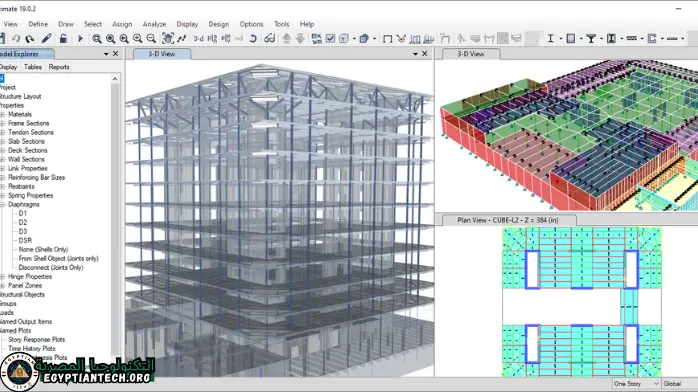Image resolution: width=698 pixels, height=392 pixels.
Task: Toggle the checkmark display options icon
Action: tap(330, 39)
